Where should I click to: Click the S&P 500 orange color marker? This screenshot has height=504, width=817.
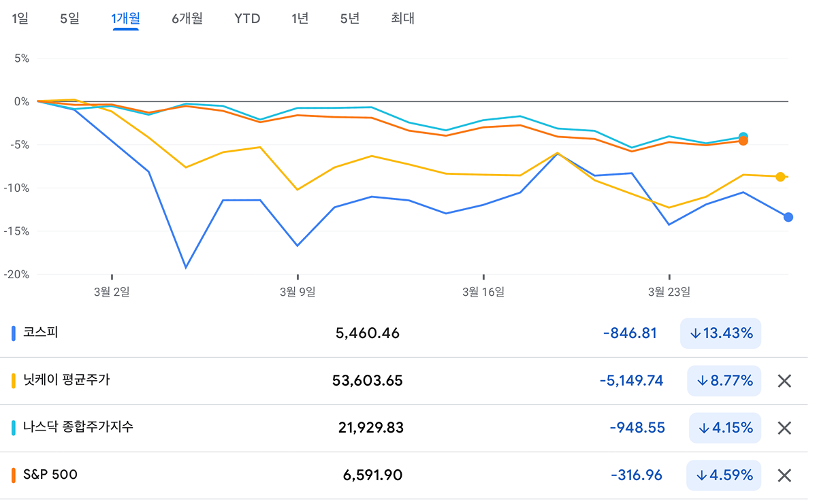(14, 475)
